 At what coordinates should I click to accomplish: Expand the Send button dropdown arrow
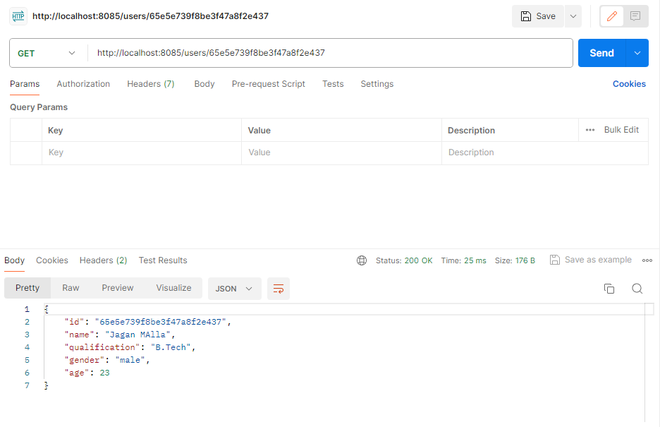pyautogui.click(x=638, y=53)
